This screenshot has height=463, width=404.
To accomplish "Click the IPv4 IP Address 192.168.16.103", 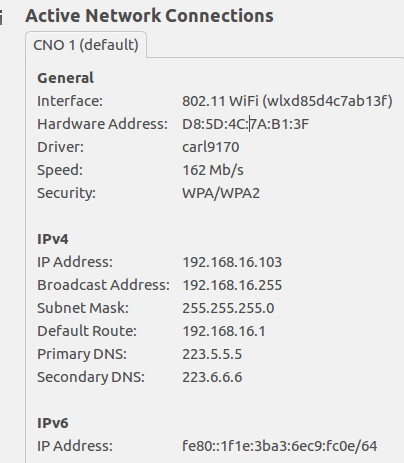I will click(x=232, y=262).
